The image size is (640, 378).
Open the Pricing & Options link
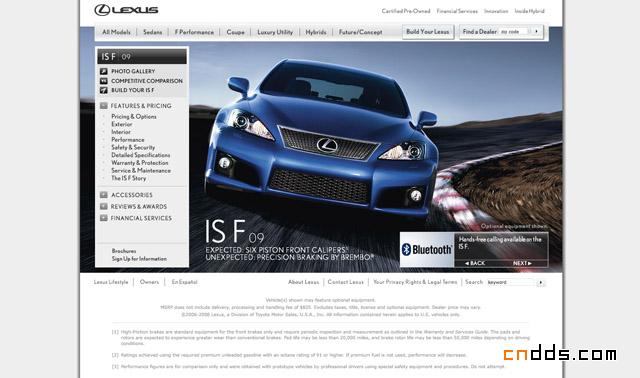pyautogui.click(x=134, y=116)
